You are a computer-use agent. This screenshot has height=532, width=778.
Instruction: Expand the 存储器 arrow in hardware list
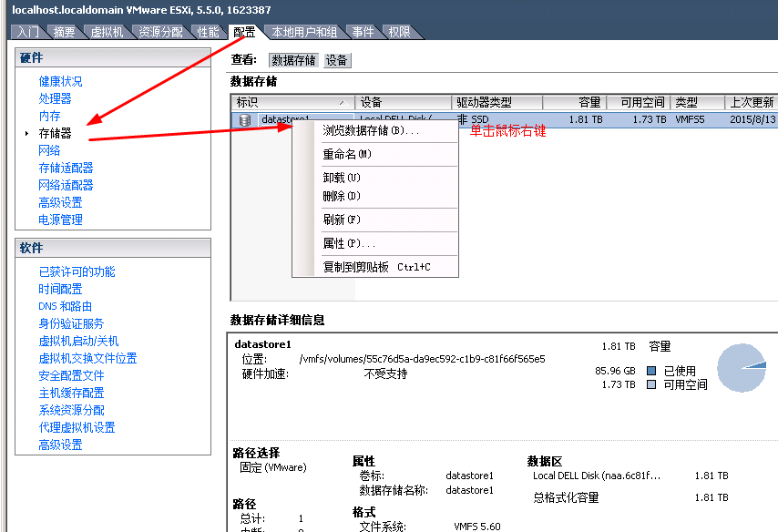(x=26, y=133)
